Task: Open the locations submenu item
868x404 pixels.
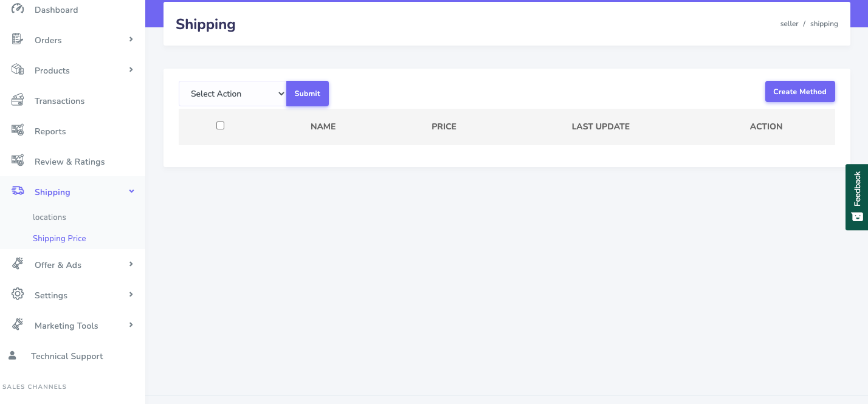Action: point(49,217)
